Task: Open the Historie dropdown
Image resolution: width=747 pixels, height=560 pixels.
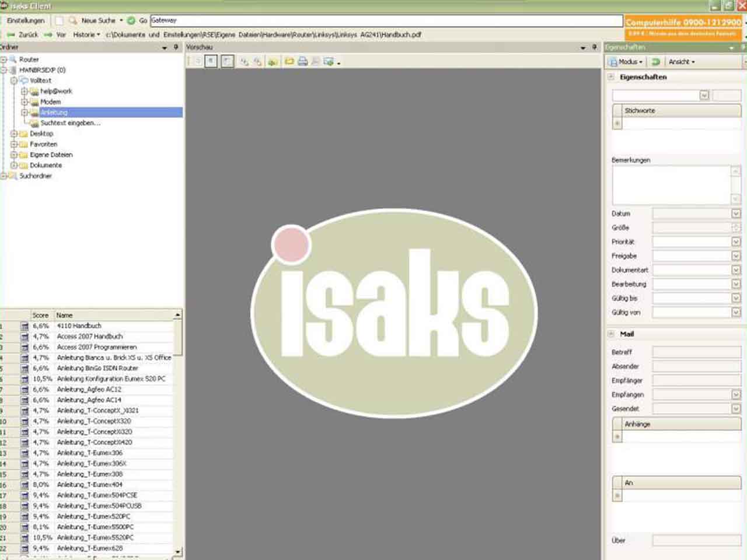Action: [x=86, y=35]
